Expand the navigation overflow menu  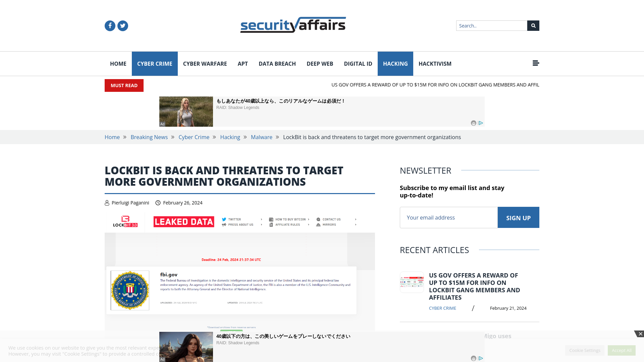[536, 63]
